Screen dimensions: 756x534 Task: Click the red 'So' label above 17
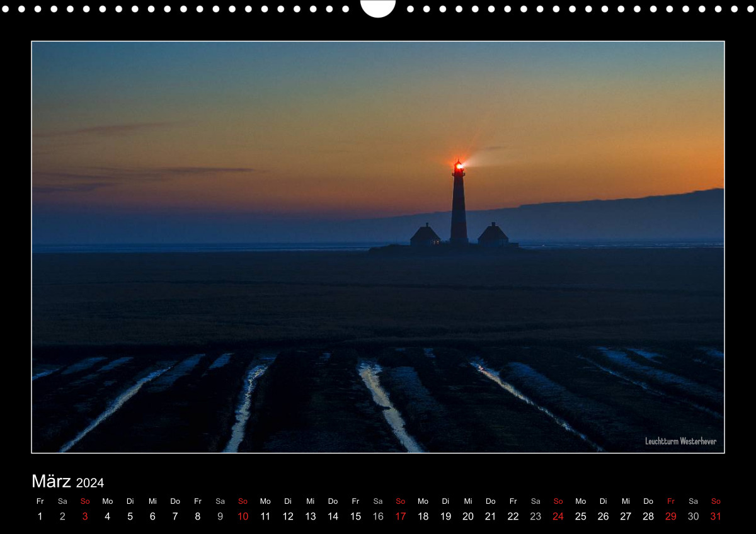[401, 501]
